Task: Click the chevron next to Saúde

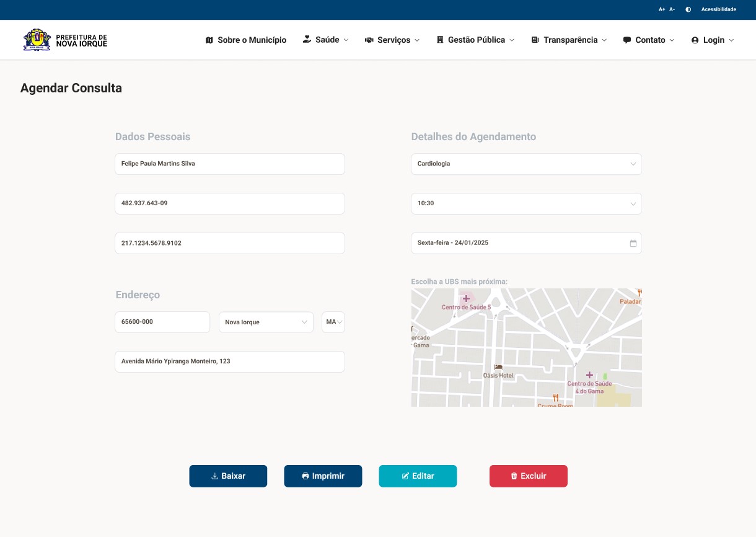Action: coord(346,40)
